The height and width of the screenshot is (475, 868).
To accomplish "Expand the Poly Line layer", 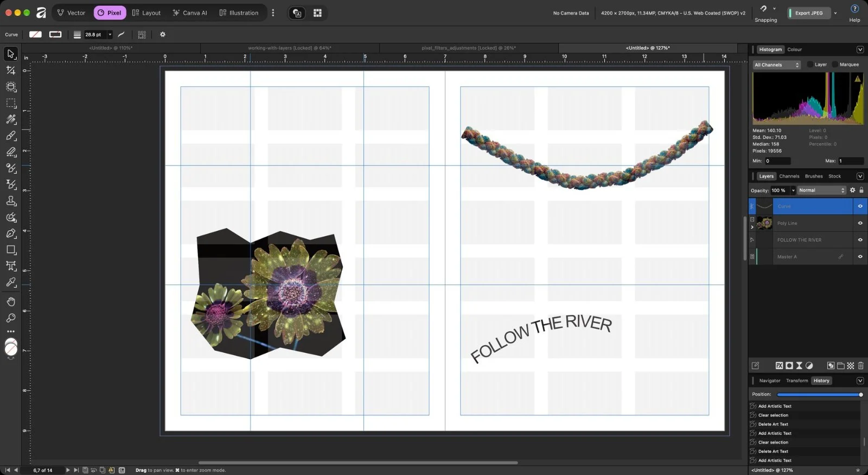I will pyautogui.click(x=752, y=227).
